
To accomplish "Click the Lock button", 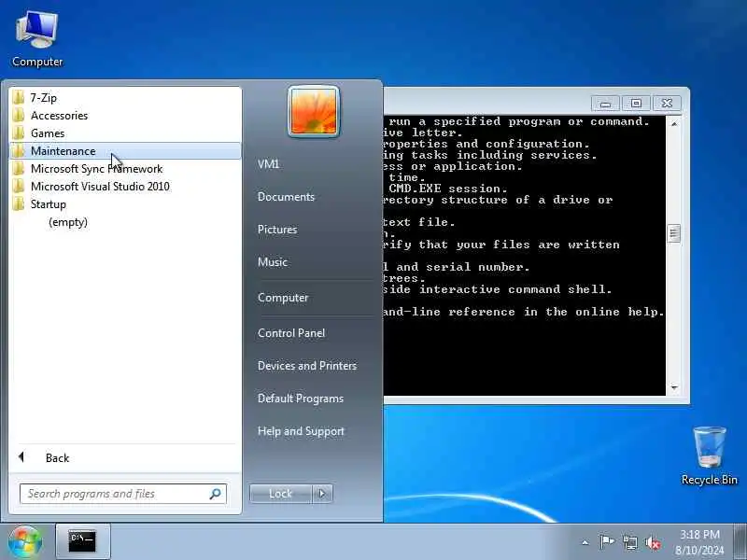I will (x=281, y=494).
